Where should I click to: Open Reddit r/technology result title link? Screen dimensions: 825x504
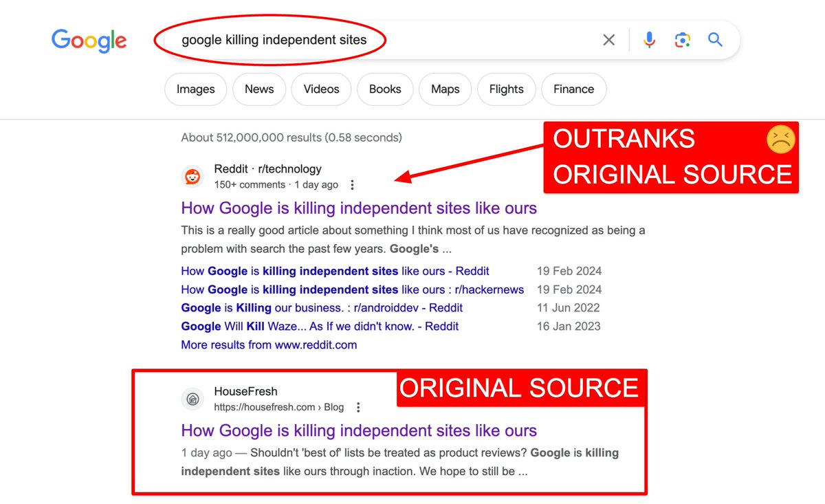point(359,208)
